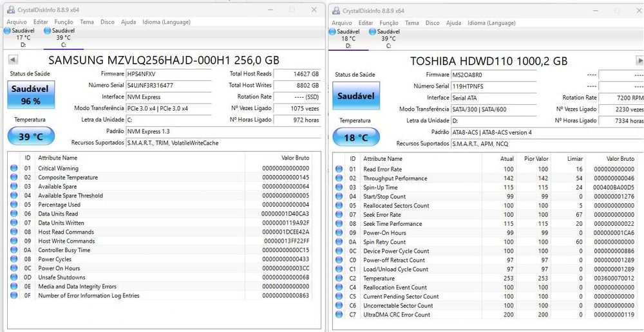Click Valor Bruto column header in Samsung table
The width and height of the screenshot is (644, 332).
point(278,158)
